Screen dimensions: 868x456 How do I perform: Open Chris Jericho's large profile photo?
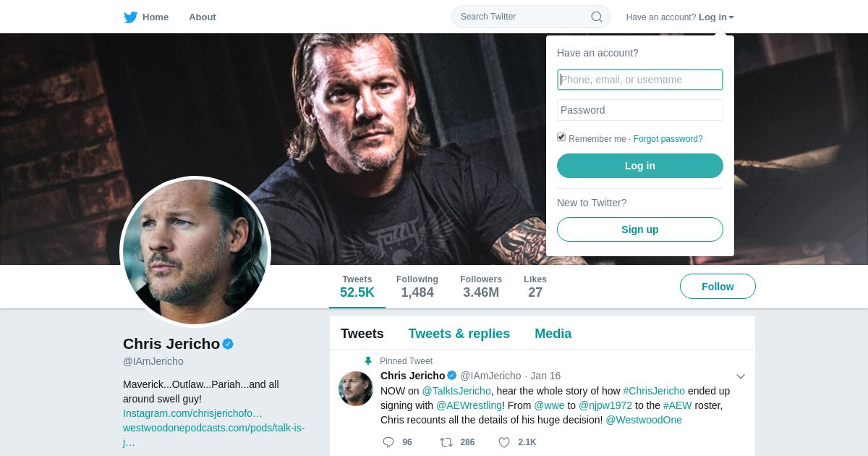click(195, 252)
